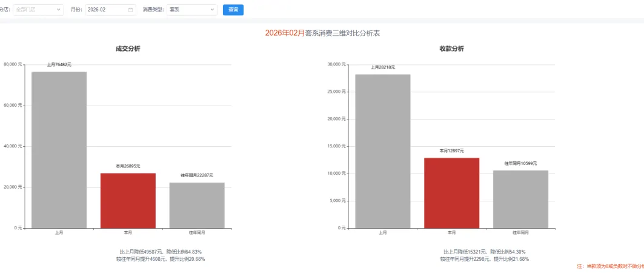Click the 上月 bar in 收款分析 chart
Image resolution: width=644 pixels, height=273 pixels.
coord(383,151)
